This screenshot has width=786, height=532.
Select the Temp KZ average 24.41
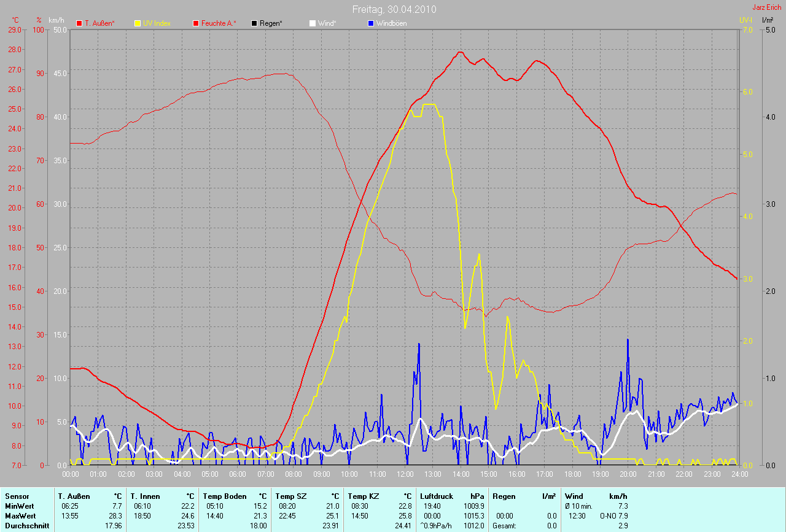click(403, 525)
